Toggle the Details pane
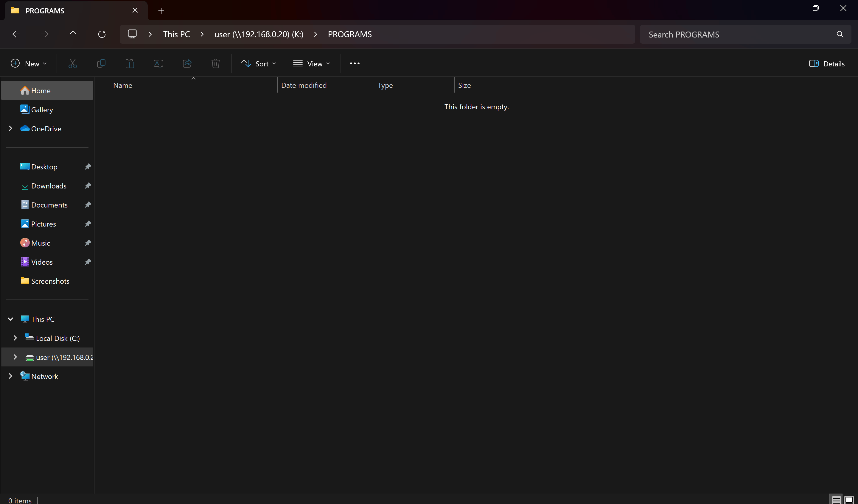 click(x=827, y=64)
